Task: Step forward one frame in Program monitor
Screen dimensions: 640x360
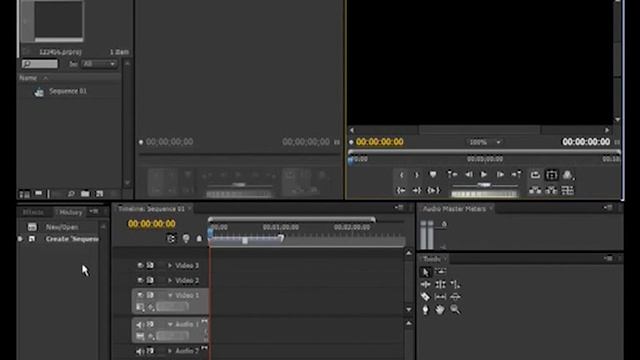Action: click(500, 175)
